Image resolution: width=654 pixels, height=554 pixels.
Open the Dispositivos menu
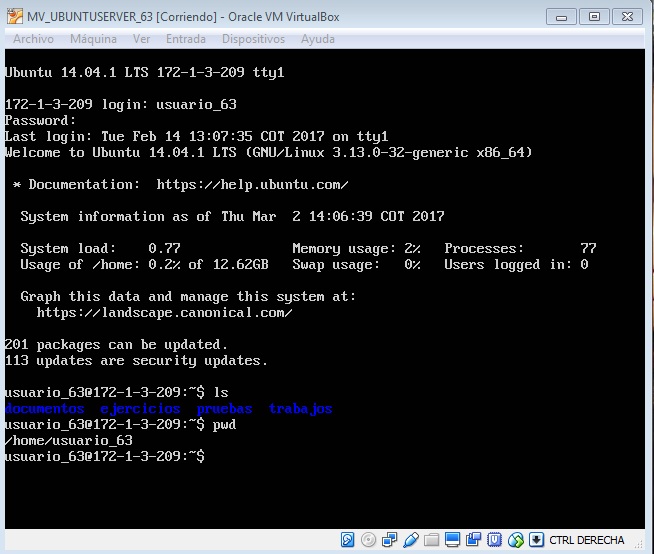click(253, 39)
